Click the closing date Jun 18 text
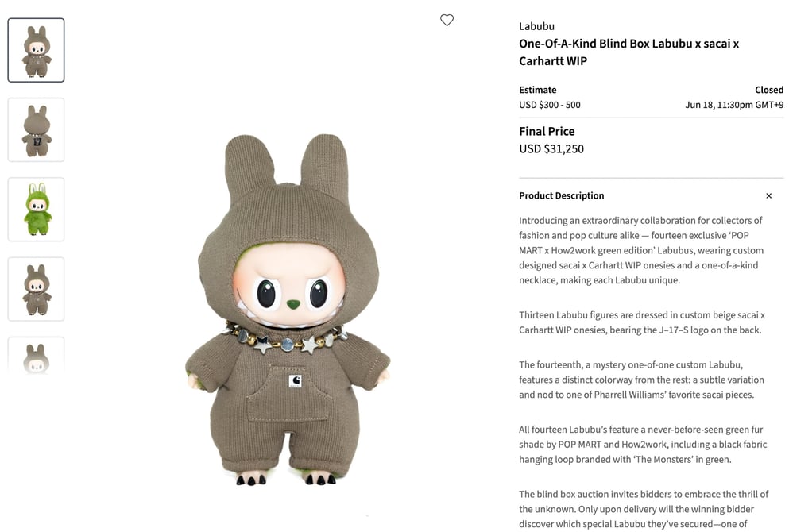The height and width of the screenshot is (532, 789). [734, 105]
